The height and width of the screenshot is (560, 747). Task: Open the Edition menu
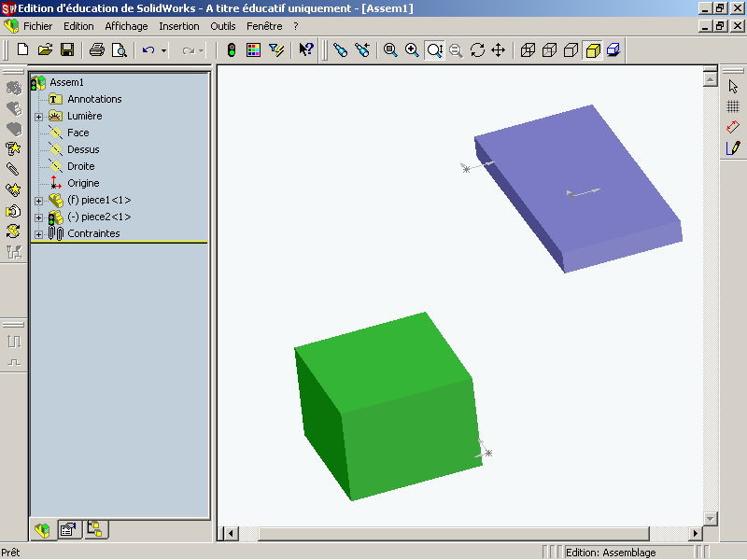click(x=78, y=26)
